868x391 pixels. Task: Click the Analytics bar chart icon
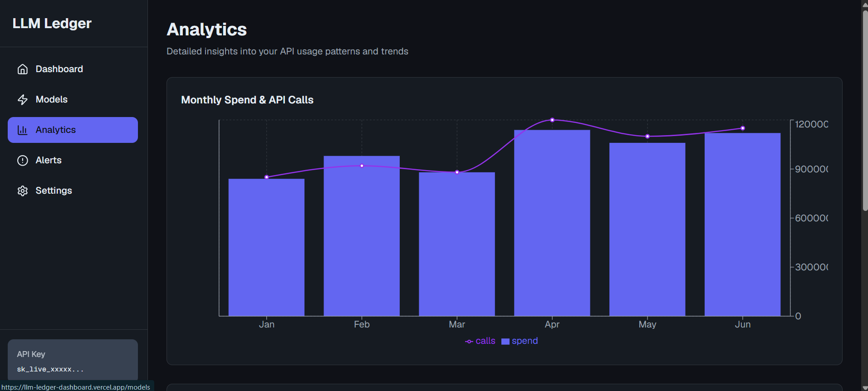click(x=23, y=130)
